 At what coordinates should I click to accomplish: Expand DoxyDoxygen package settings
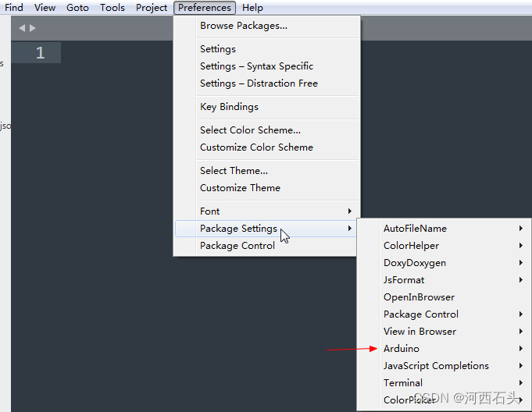pos(445,263)
